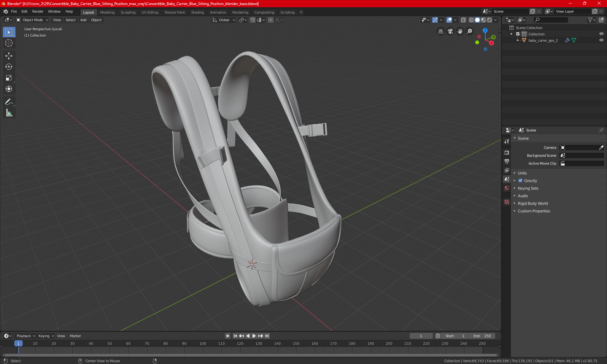The width and height of the screenshot is (607, 364).
Task: Click the camera eyedropper icon
Action: coord(601,148)
